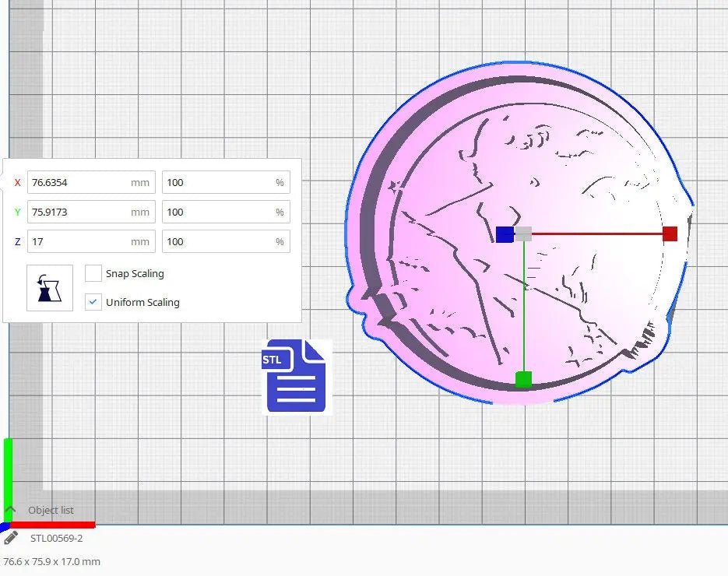Screen dimensions: 728x576
Task: Focus the Y scale percentage field
Action: (218, 212)
